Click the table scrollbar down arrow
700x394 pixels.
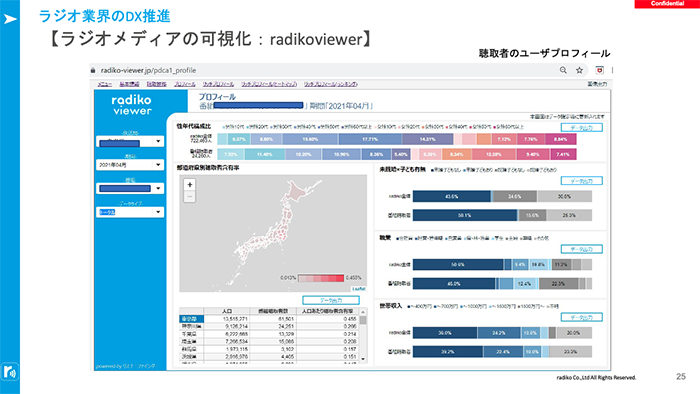point(363,359)
